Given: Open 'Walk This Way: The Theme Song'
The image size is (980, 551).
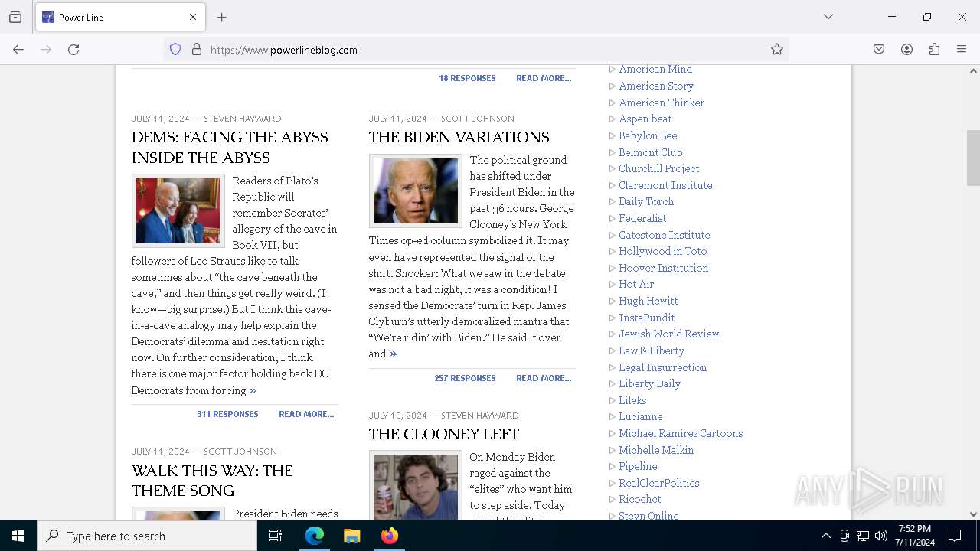Looking at the screenshot, I should (x=212, y=481).
